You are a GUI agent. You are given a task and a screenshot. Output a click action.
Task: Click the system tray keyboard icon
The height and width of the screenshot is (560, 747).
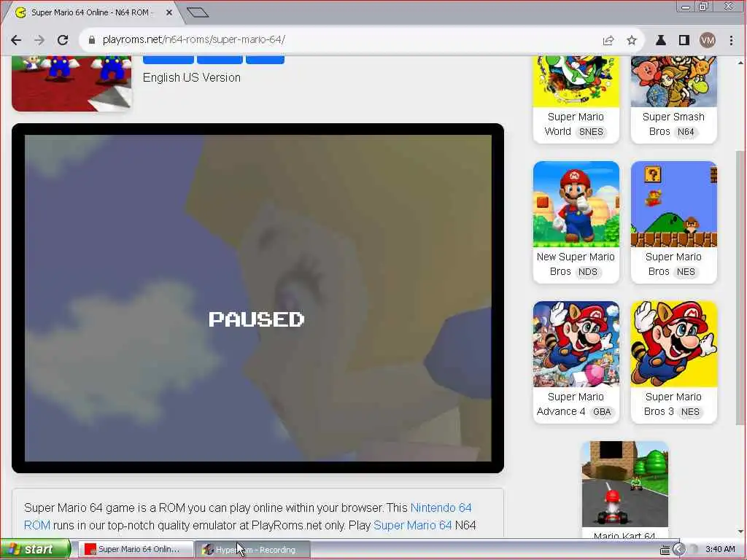pyautogui.click(x=665, y=550)
